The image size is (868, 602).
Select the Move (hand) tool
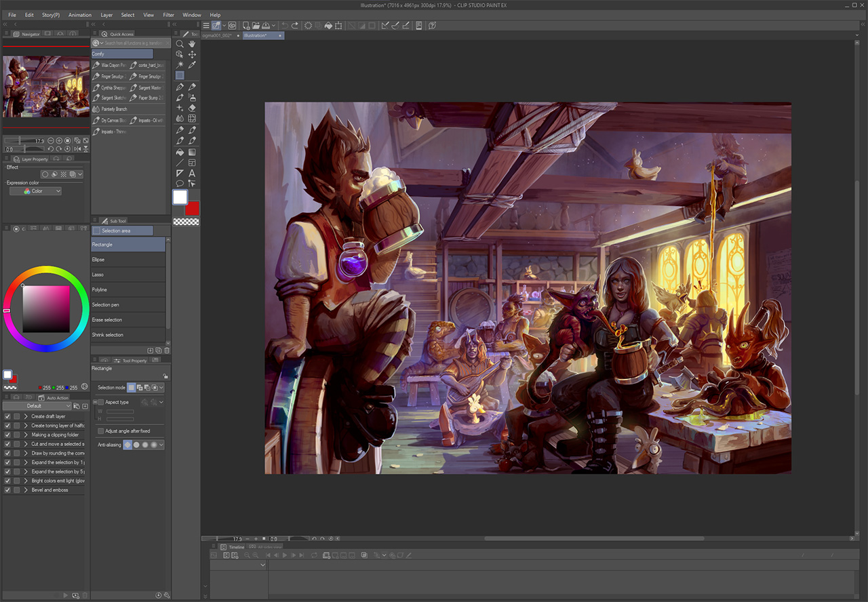tap(191, 45)
